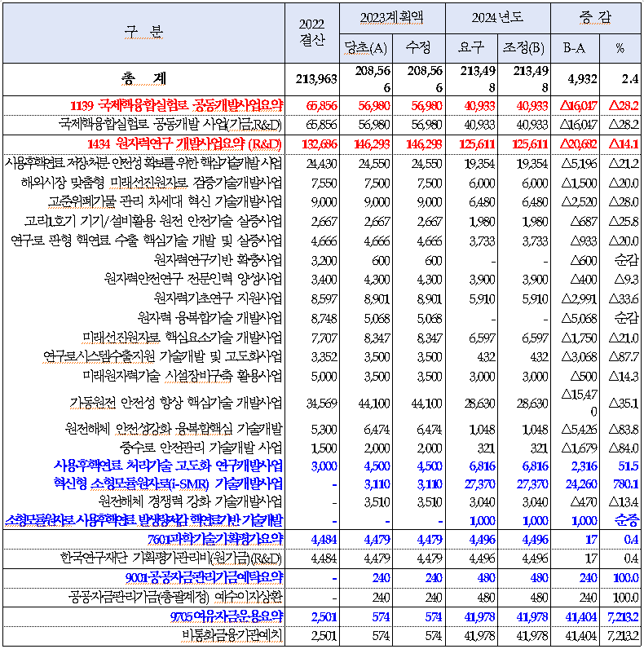Select the 증감 header cell
Screen dimensions: 644x649
pyautogui.click(x=596, y=16)
